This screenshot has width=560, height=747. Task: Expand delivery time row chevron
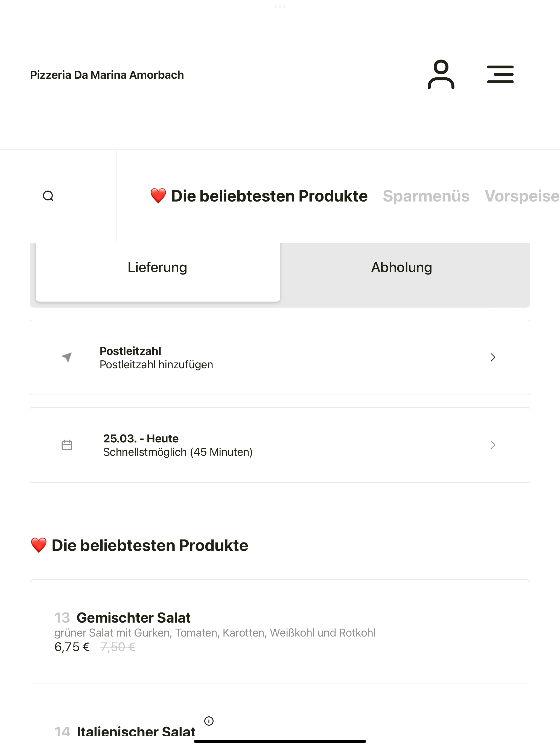493,445
